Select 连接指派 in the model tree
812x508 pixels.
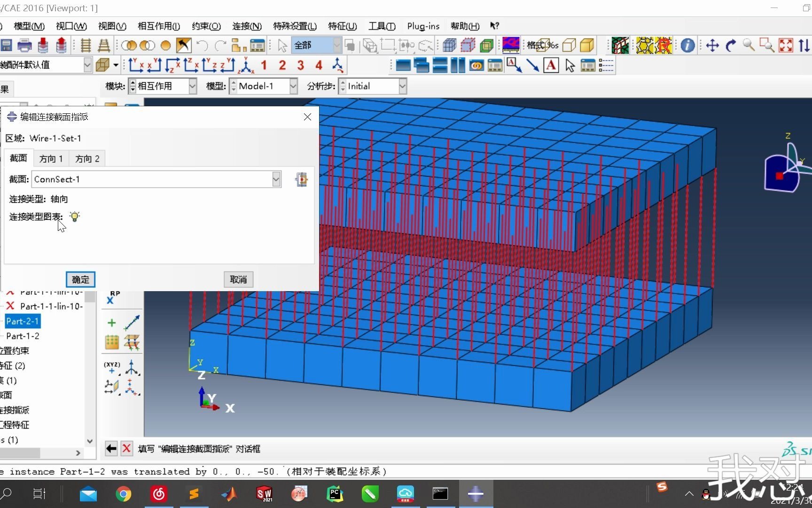click(15, 410)
